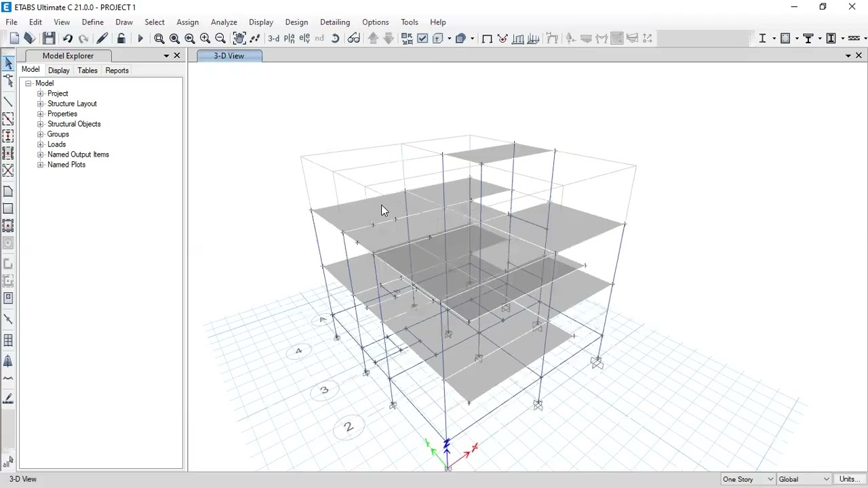This screenshot has width=868, height=488.
Task: Select the Groups tree item
Action: coord(58,134)
